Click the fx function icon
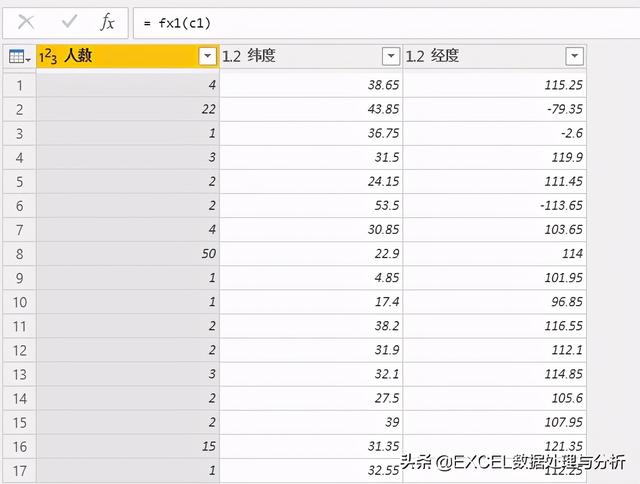640x484 pixels. [x=107, y=21]
